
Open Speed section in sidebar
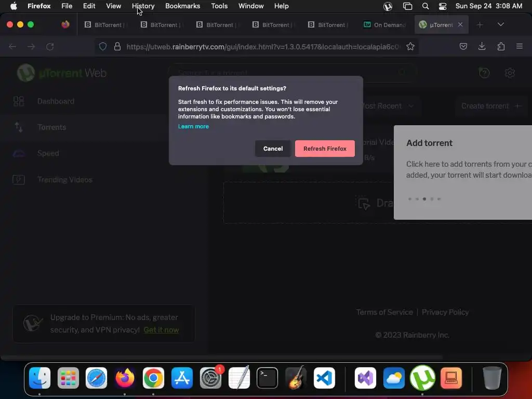click(48, 153)
